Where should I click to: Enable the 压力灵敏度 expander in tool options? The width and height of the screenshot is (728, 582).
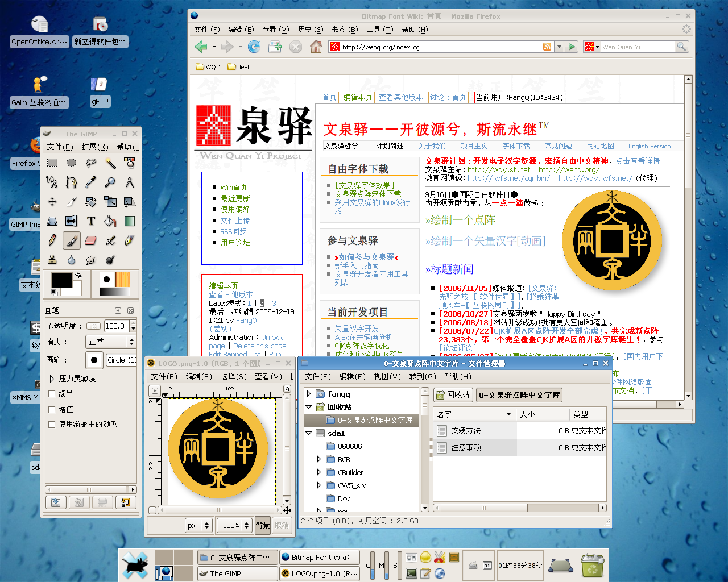click(x=52, y=379)
